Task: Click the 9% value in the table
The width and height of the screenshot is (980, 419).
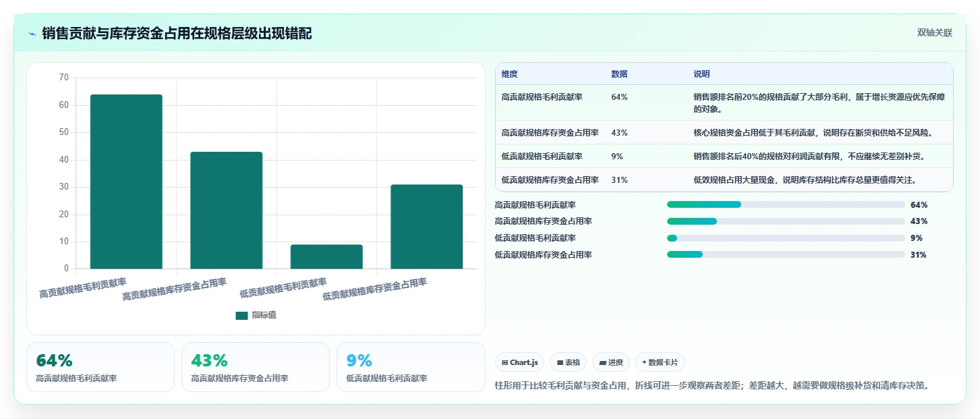Action: tap(617, 157)
